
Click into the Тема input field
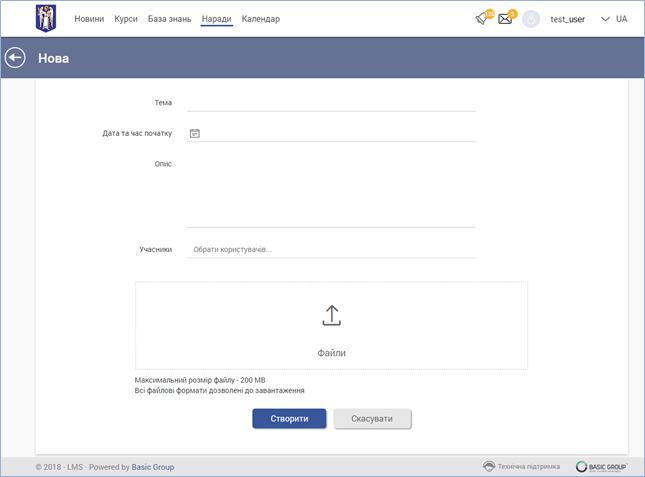[331, 102]
